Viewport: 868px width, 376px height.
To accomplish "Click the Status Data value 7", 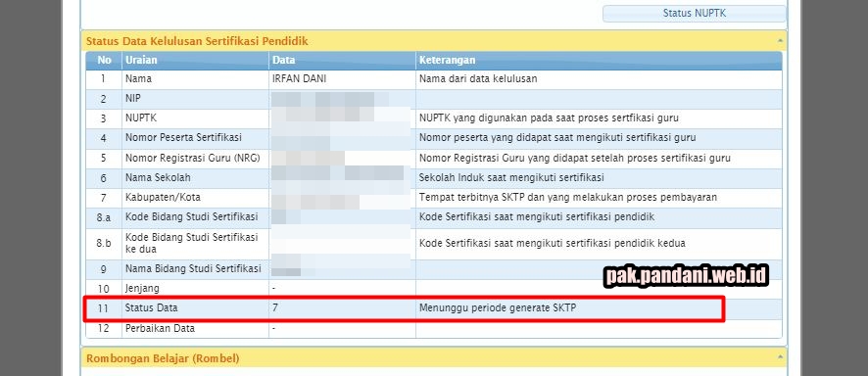I will pos(275,308).
